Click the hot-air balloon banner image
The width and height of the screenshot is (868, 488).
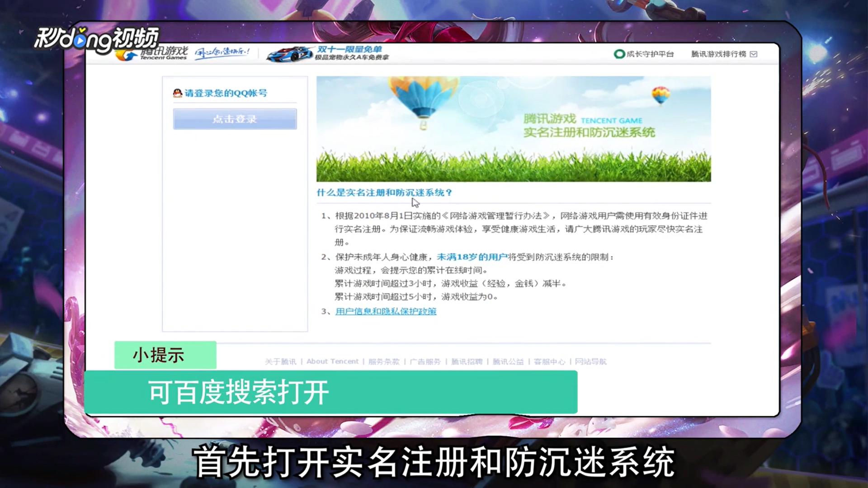pyautogui.click(x=514, y=129)
